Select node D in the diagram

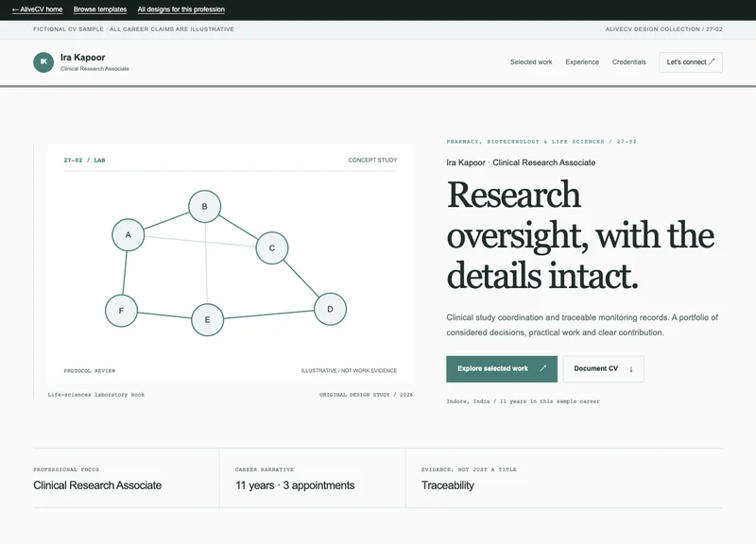click(x=330, y=309)
